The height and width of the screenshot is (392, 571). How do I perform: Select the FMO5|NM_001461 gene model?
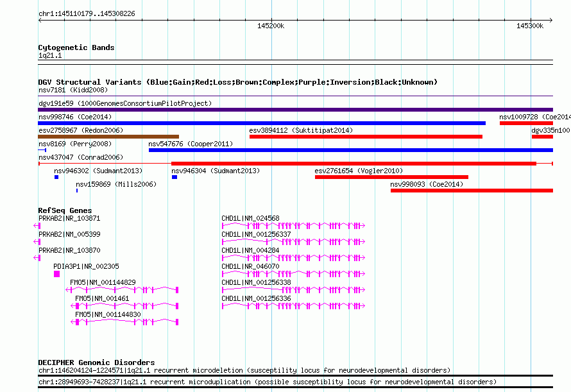click(x=124, y=306)
